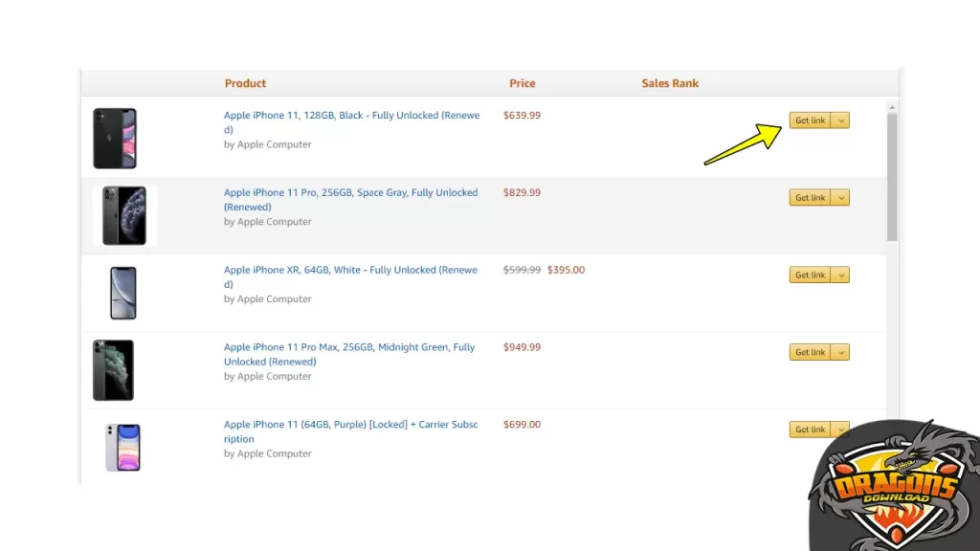Viewport: 980px width, 551px height.
Task: Open the iPhone XR 64GB White link
Action: point(350,271)
